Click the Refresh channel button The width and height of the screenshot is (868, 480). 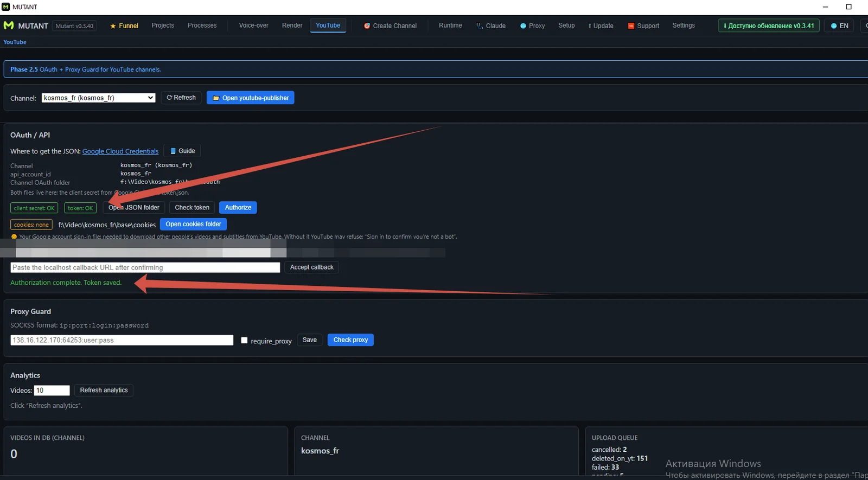(x=181, y=98)
